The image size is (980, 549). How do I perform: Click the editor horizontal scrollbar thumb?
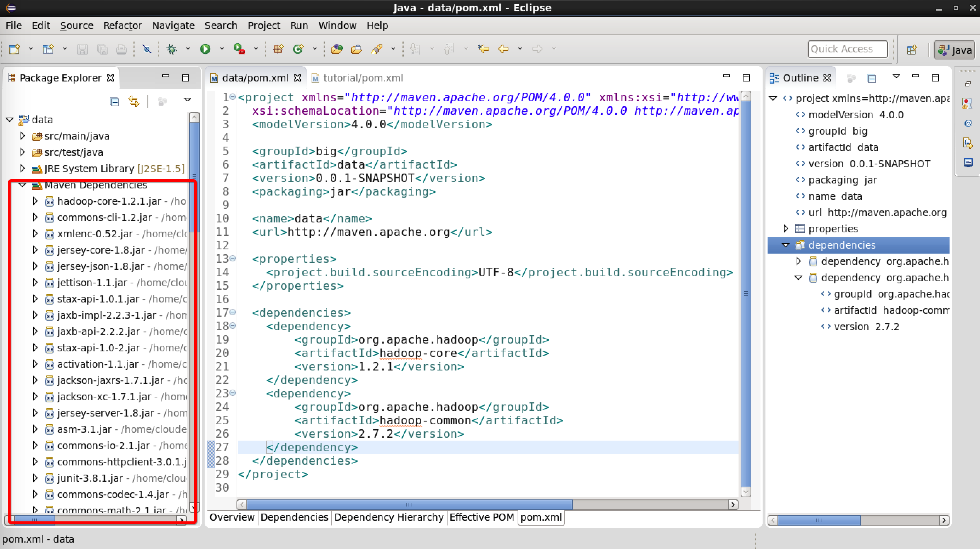click(x=409, y=504)
